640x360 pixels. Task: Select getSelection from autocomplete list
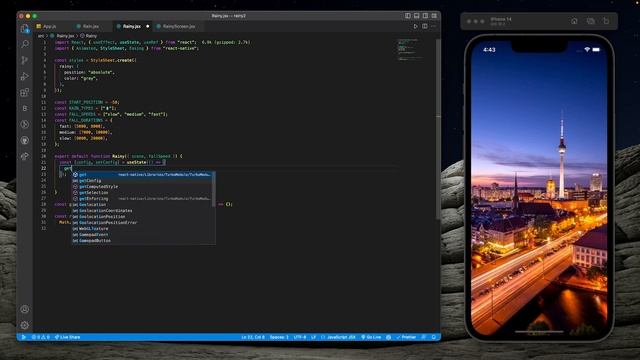tap(142, 193)
